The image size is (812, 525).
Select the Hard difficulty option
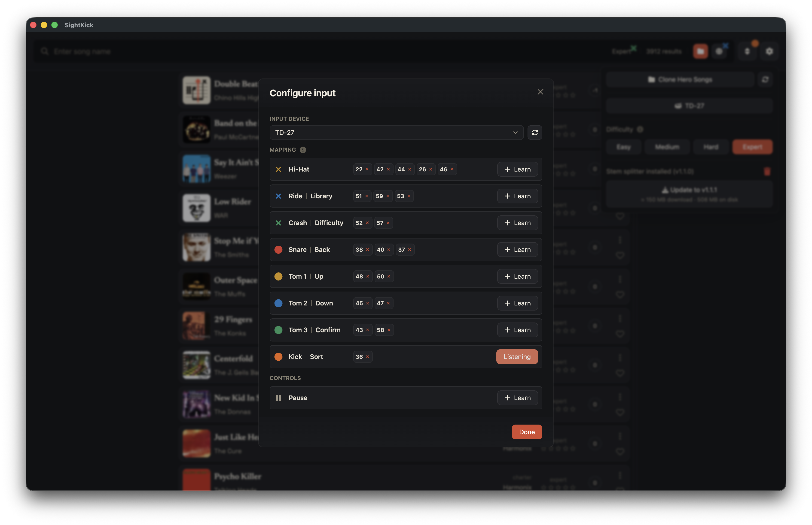point(711,147)
